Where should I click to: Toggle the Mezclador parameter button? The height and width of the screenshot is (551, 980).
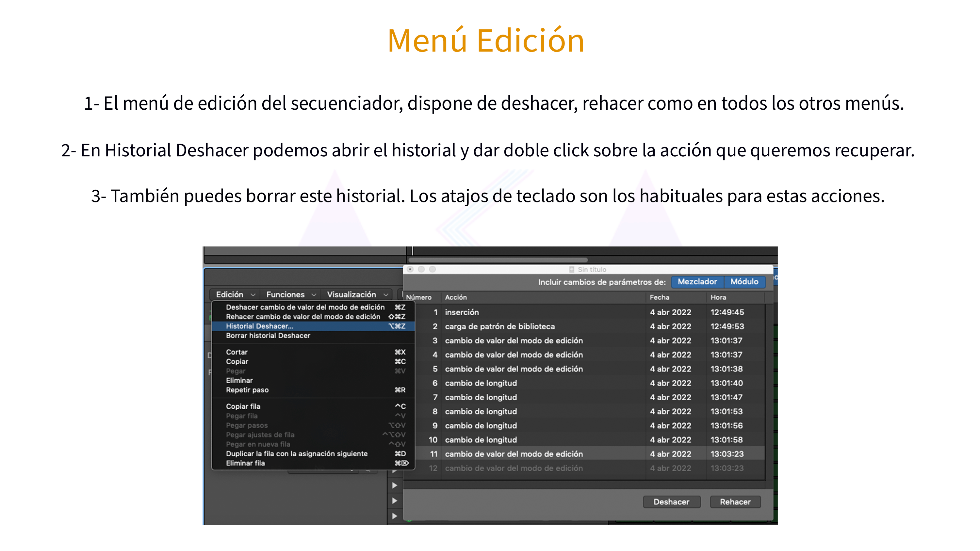[x=697, y=282]
